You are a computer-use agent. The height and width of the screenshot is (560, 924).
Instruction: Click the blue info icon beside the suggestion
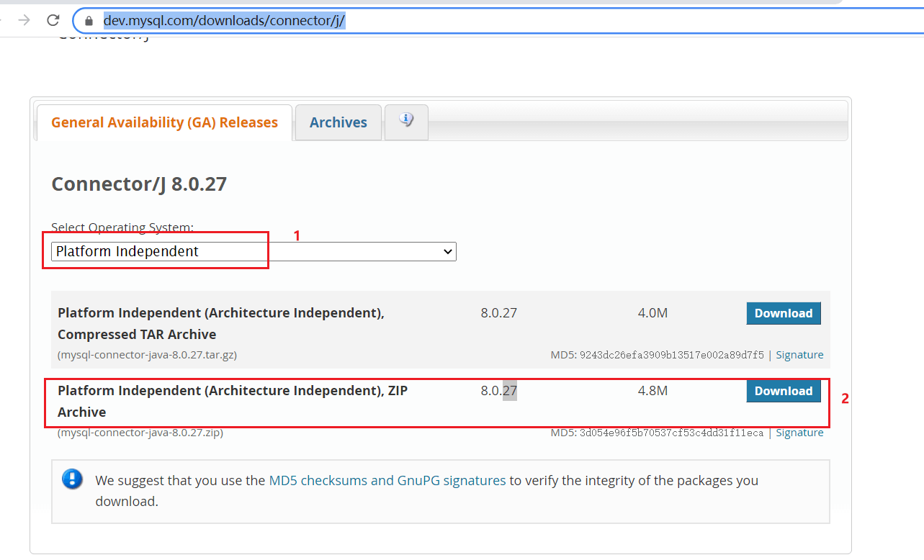[x=72, y=479]
